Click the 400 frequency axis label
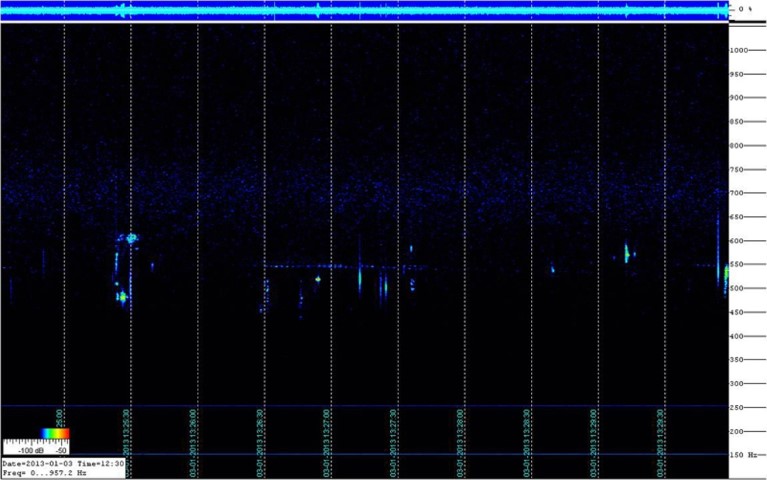This screenshot has height=480, width=767. (x=737, y=337)
